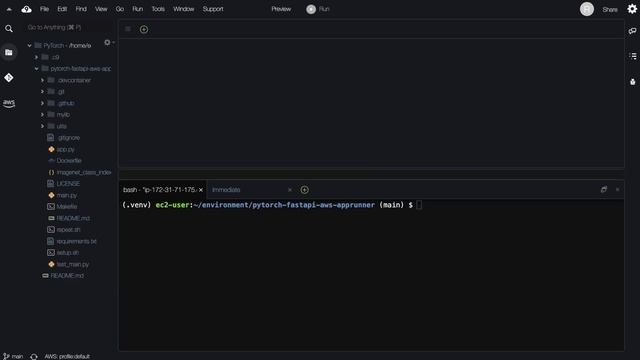Select the LICENSE file
This screenshot has width=640, height=360.
point(64,184)
